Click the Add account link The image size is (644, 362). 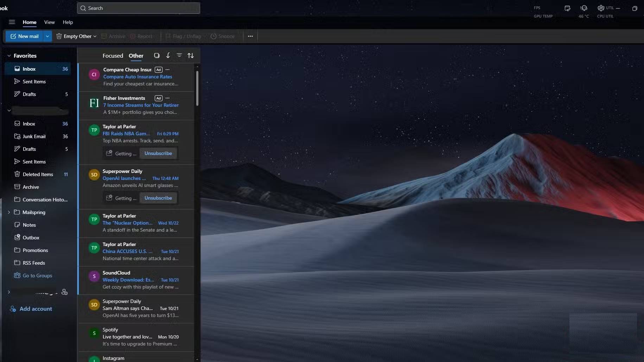click(x=36, y=309)
